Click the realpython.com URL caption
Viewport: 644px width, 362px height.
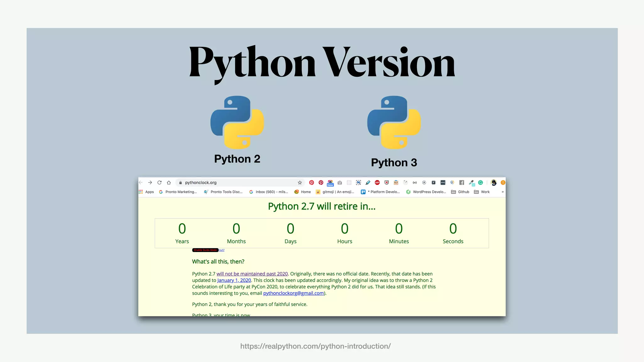pyautogui.click(x=315, y=346)
